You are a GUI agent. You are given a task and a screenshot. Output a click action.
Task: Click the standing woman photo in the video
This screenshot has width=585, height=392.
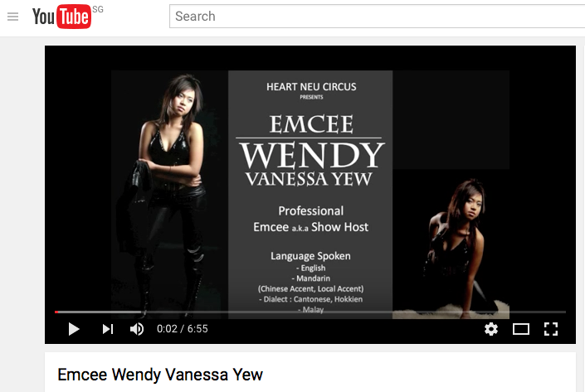[x=170, y=194]
